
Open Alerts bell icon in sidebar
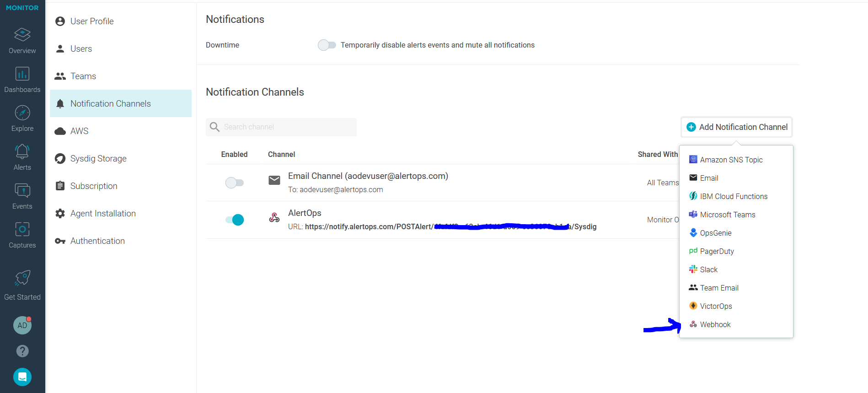[x=22, y=152]
